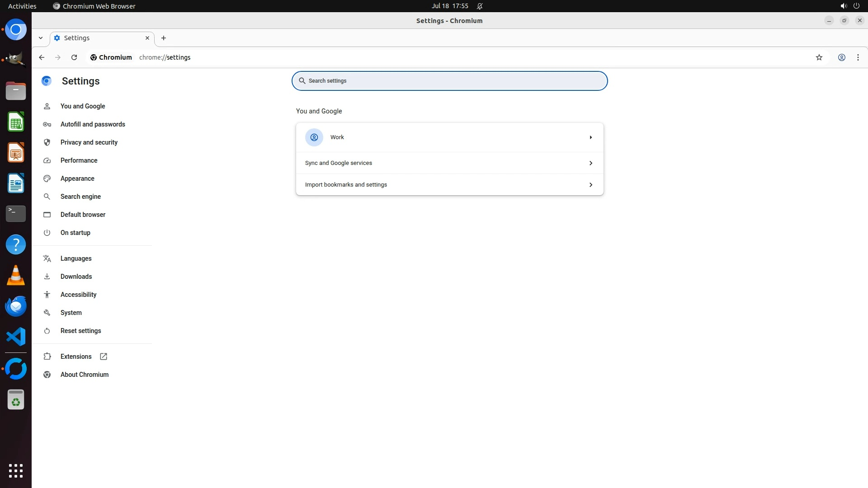Expand the Work profile row arrow

[x=590, y=137]
